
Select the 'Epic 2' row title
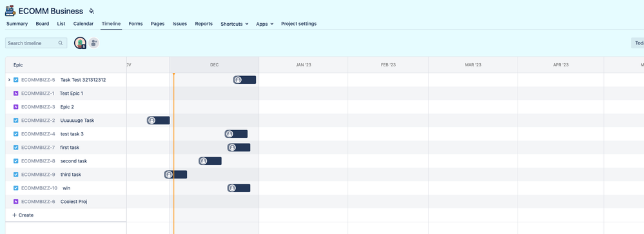click(x=67, y=107)
